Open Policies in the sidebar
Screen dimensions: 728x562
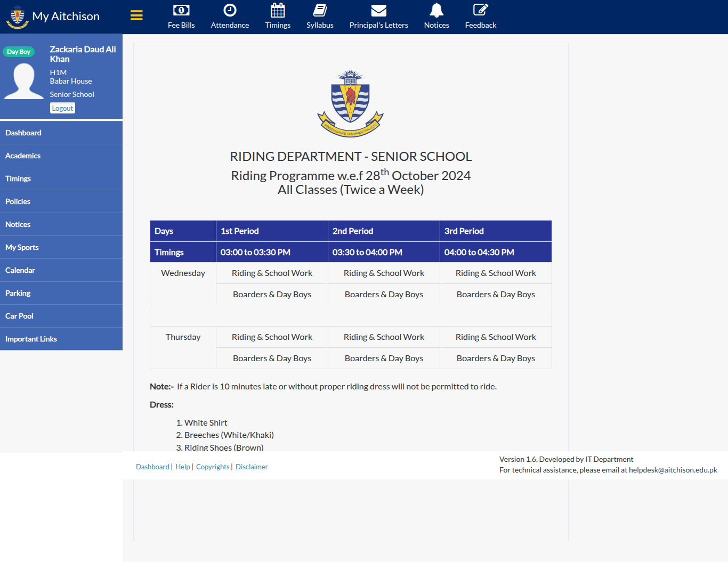(x=61, y=201)
